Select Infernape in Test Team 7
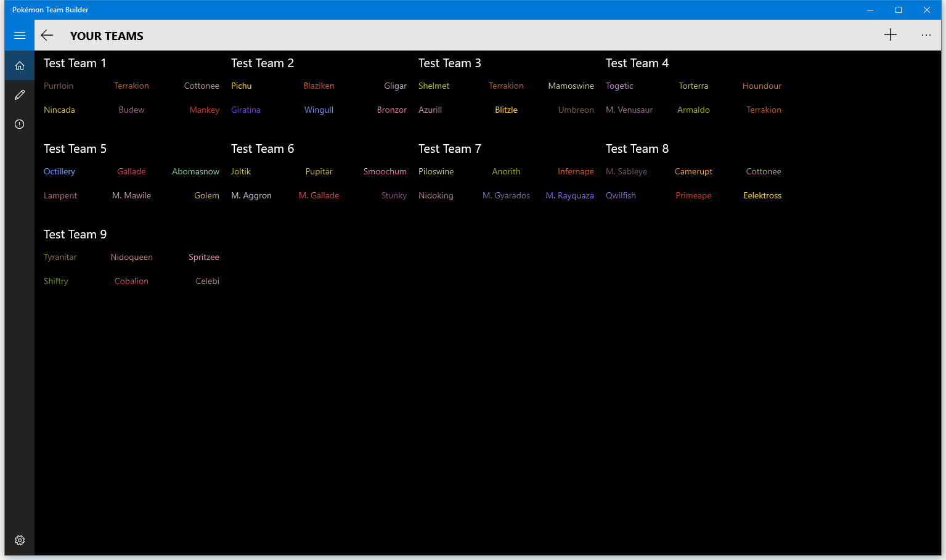The height and width of the screenshot is (560, 946). tap(576, 171)
